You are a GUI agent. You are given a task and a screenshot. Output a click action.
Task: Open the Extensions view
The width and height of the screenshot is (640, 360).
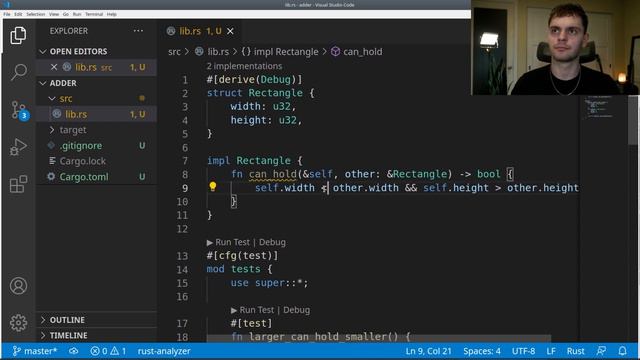point(18,184)
